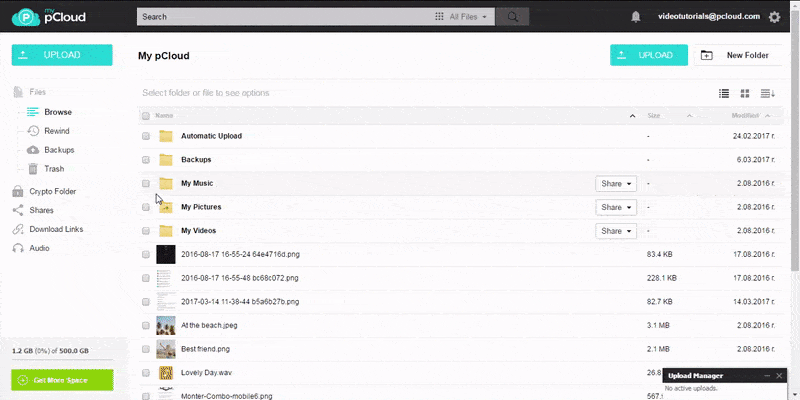Click the Backups folder icon in list
This screenshot has height=400, width=800.
(x=166, y=160)
